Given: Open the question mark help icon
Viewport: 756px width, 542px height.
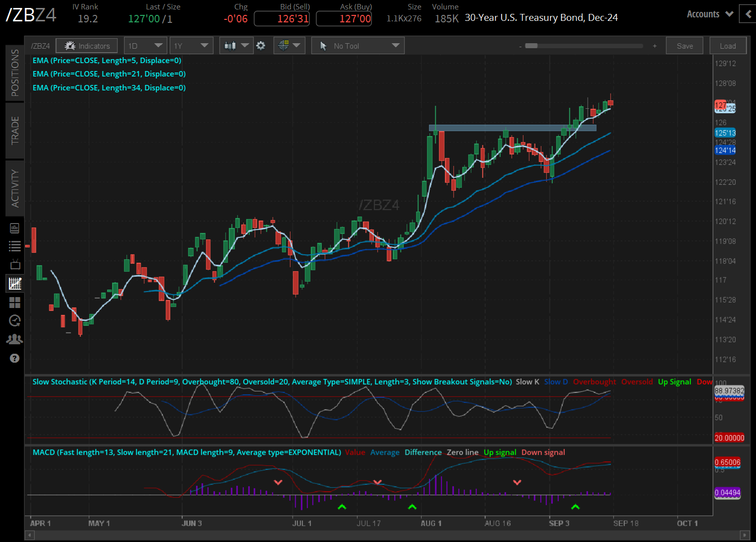Looking at the screenshot, I should pos(15,358).
